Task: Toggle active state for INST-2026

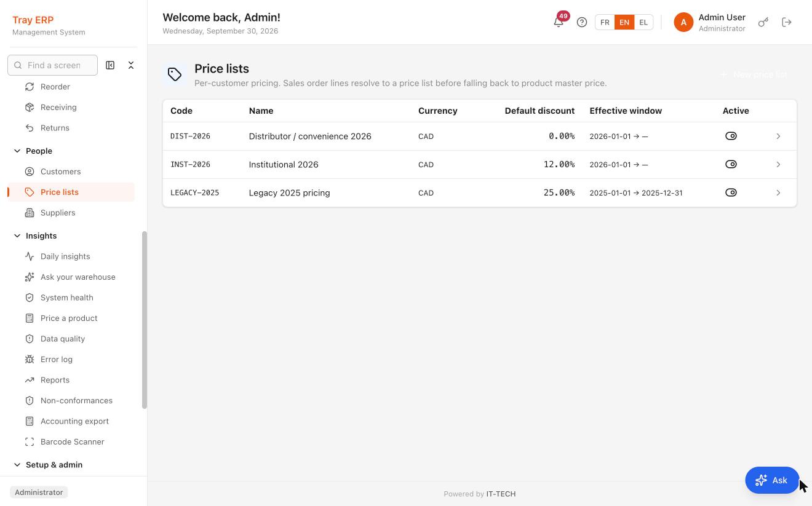Action: coord(731,164)
